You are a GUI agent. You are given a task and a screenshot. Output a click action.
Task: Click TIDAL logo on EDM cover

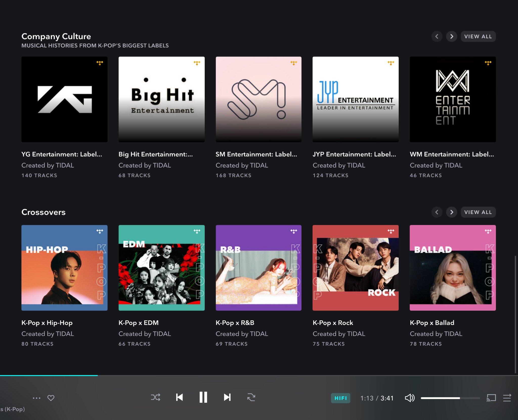pos(197,231)
